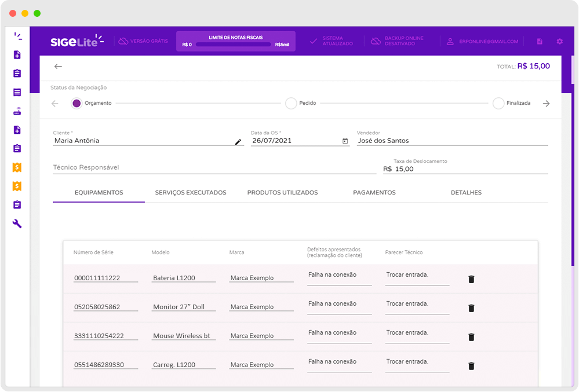This screenshot has width=579, height=392.
Task: Click the pencil icon beside Maria Antônia
Action: coord(238,142)
